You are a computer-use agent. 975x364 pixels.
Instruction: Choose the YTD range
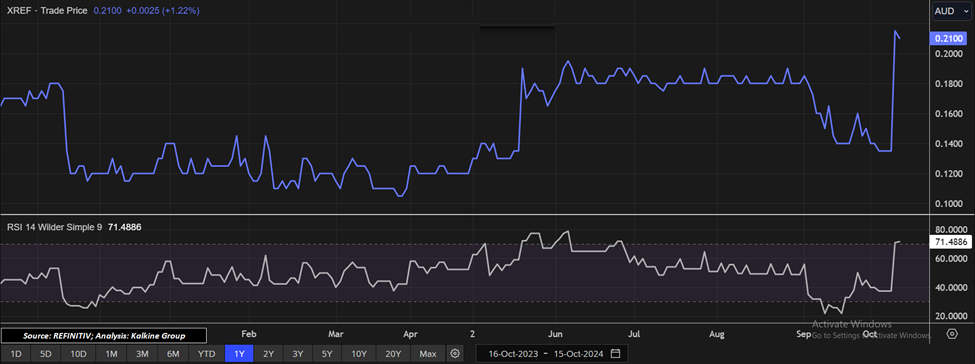coord(207,353)
